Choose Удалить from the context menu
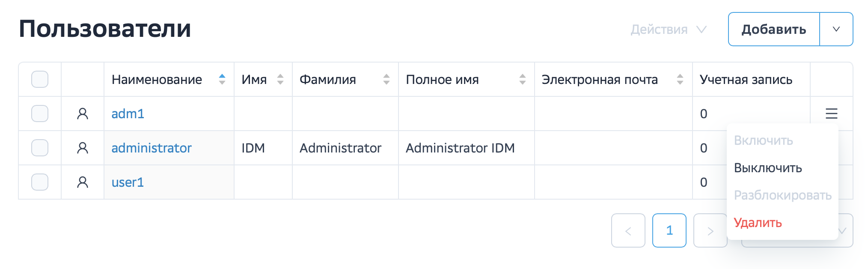The height and width of the screenshot is (269, 868). coord(758,223)
